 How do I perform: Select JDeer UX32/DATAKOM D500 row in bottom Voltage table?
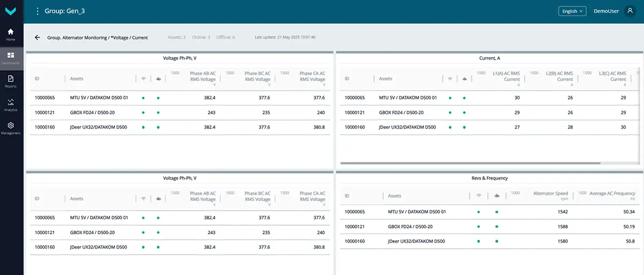[98, 247]
